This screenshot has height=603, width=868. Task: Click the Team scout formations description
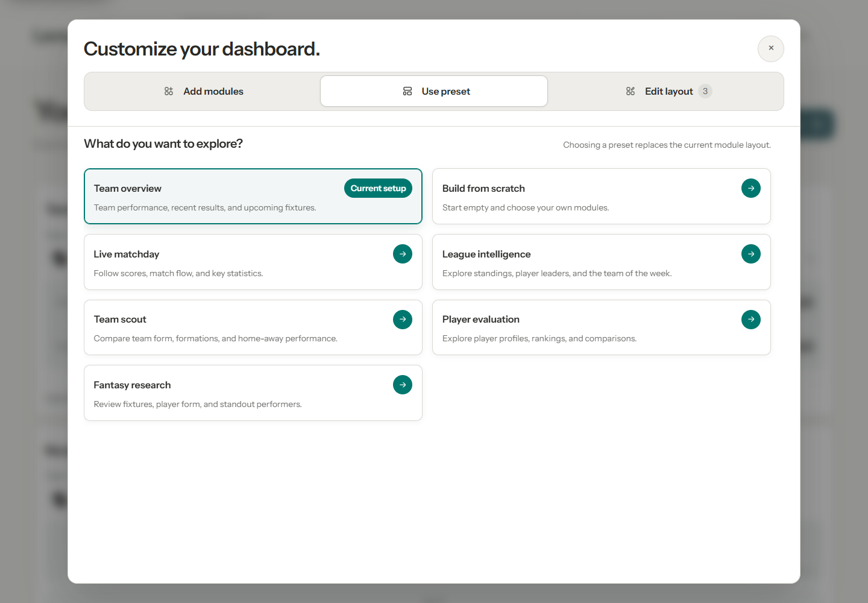(x=216, y=338)
